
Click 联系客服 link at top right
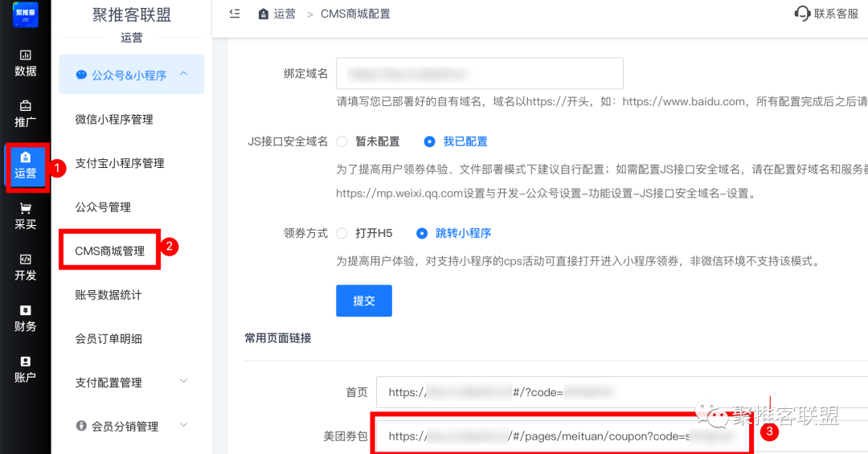click(x=836, y=14)
